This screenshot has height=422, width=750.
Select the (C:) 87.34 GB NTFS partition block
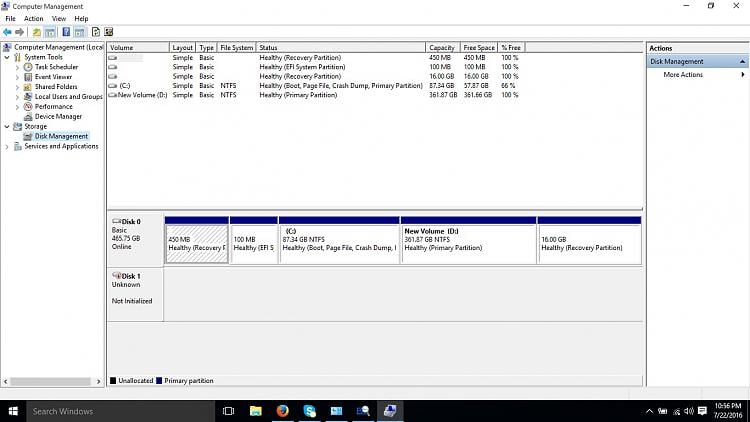coord(339,240)
